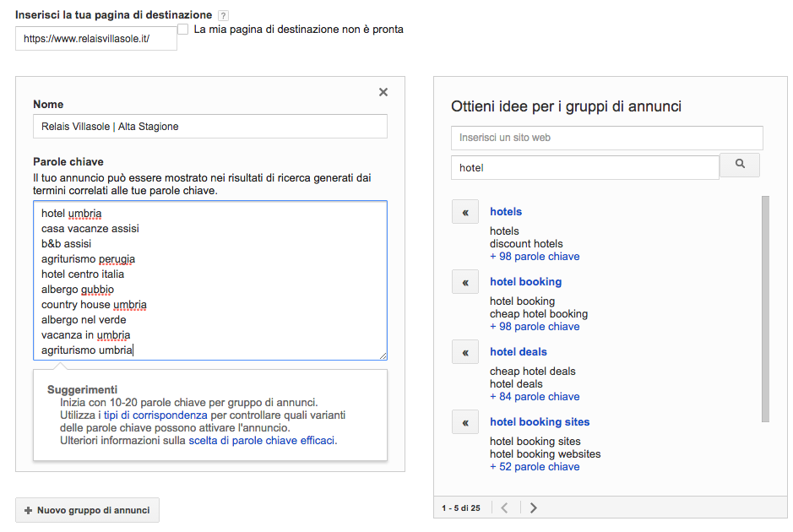Click the ideas list vertical scrollbar
This screenshot has width=793, height=532.
[x=765, y=308]
